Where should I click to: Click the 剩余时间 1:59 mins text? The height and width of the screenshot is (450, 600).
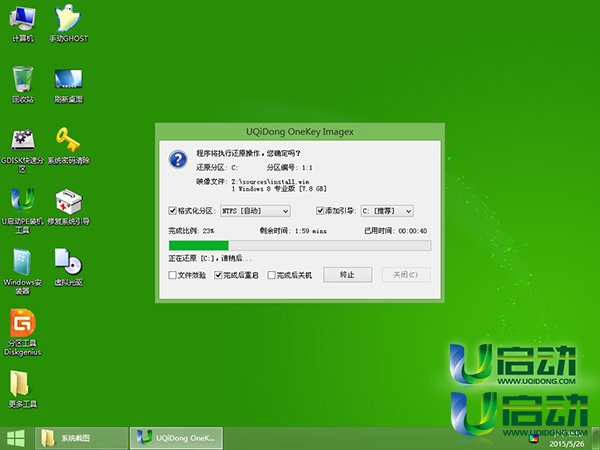(x=293, y=231)
